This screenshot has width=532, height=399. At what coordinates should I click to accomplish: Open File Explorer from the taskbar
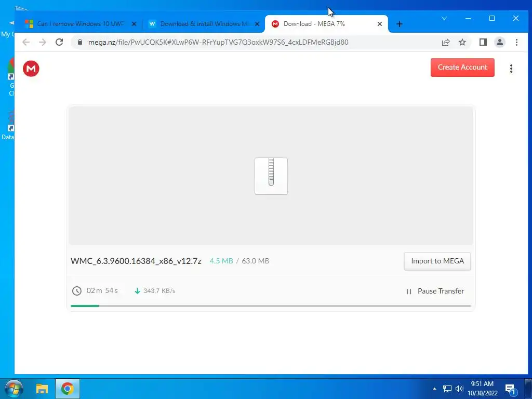click(42, 389)
